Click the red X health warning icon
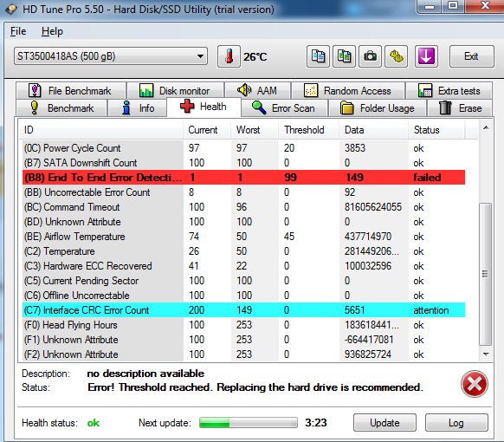Screen dimensions: 504x442 tap(474, 383)
